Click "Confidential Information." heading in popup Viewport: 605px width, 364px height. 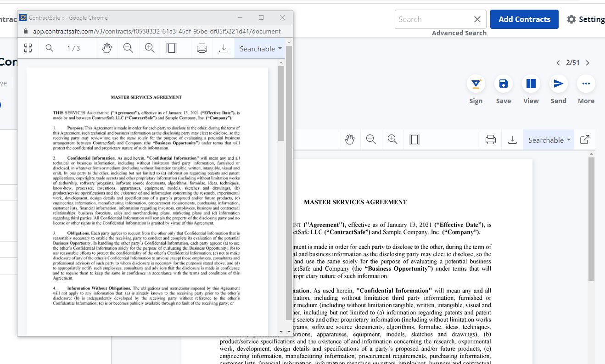tap(91, 158)
